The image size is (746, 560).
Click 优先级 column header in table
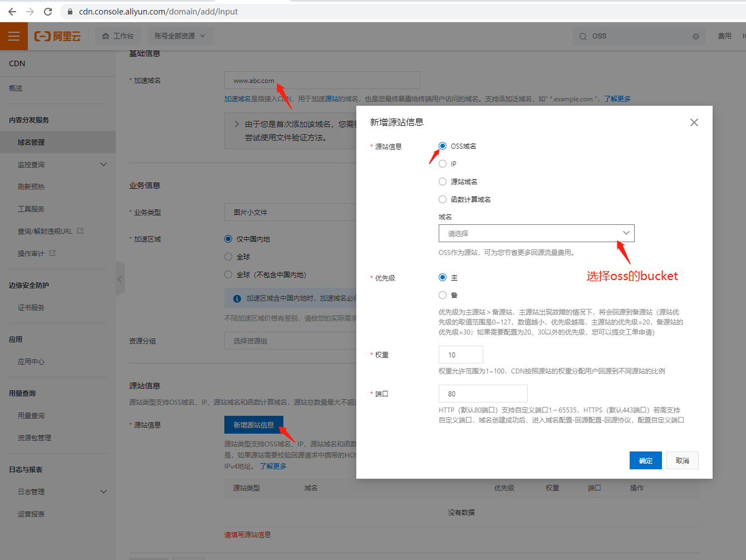tap(504, 488)
